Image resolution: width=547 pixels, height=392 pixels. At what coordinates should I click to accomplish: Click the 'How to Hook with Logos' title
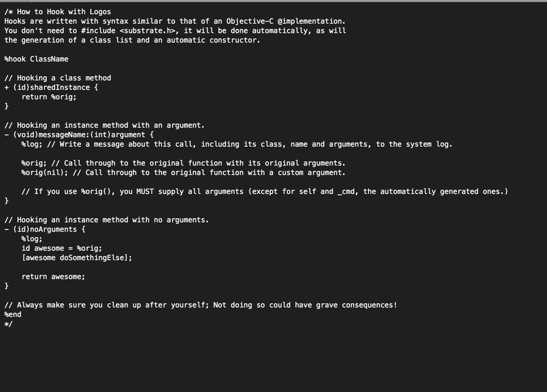(64, 12)
